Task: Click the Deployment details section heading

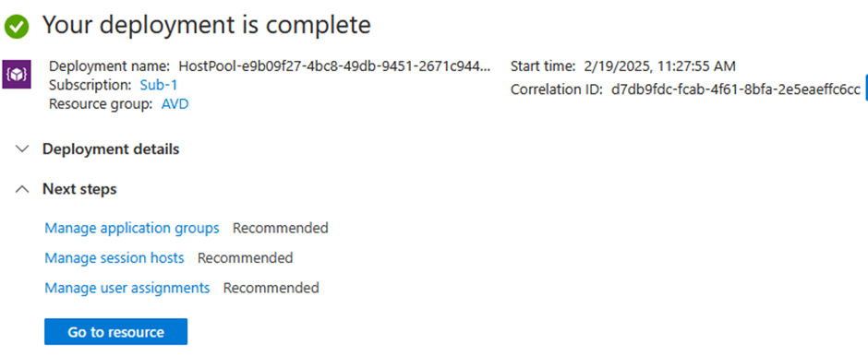Action: pos(111,149)
